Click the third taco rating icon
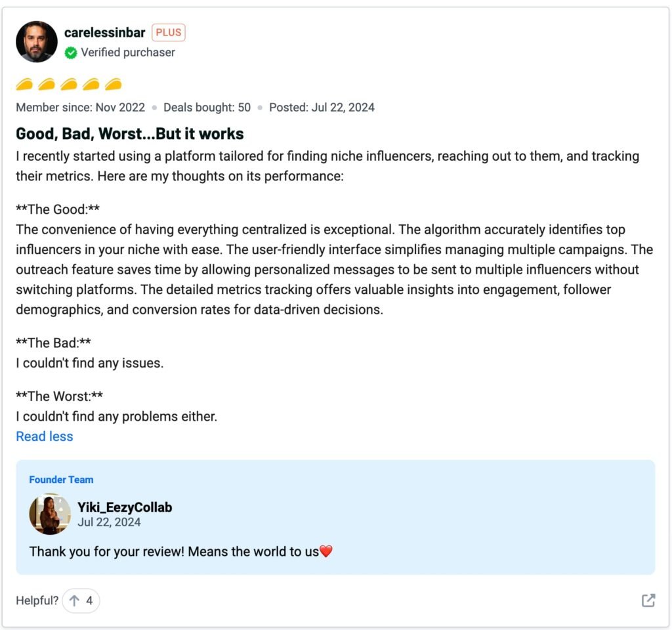 [69, 84]
